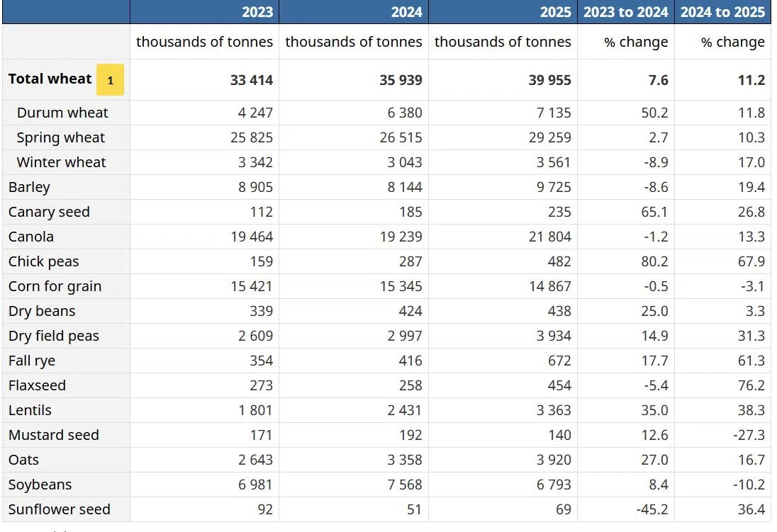Select the 2023 column header

point(257,12)
